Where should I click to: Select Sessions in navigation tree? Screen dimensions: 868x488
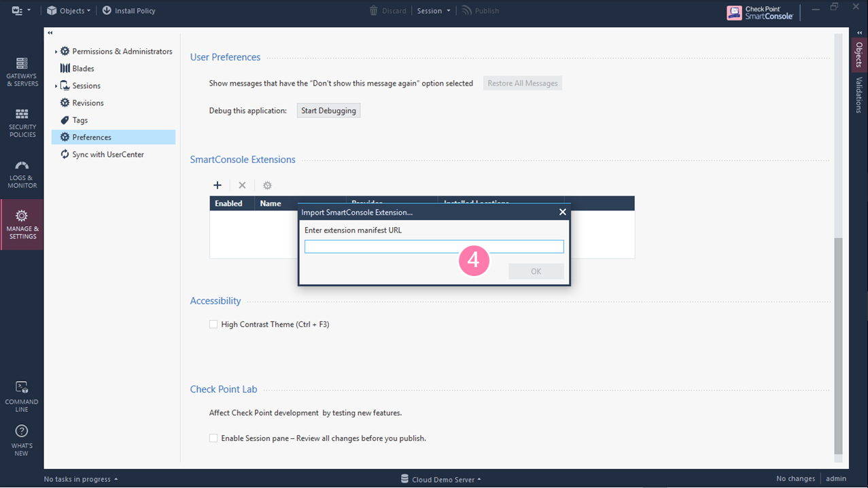coord(86,86)
